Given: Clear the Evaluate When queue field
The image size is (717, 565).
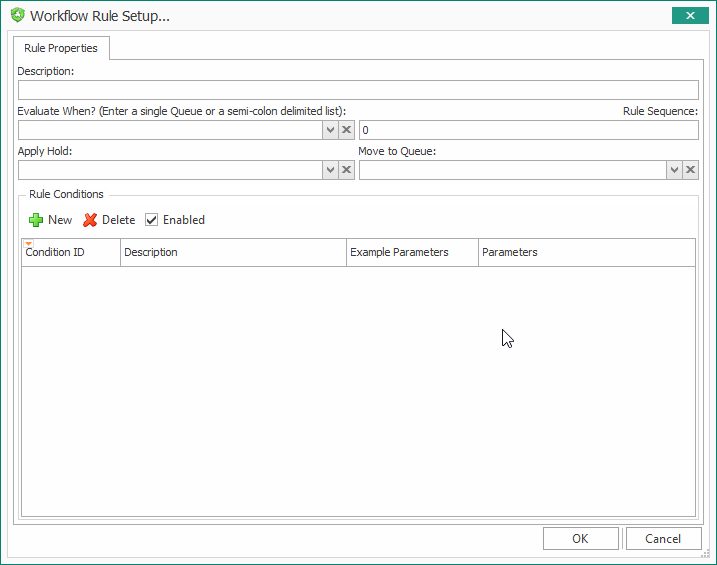Looking at the screenshot, I should tap(347, 130).
